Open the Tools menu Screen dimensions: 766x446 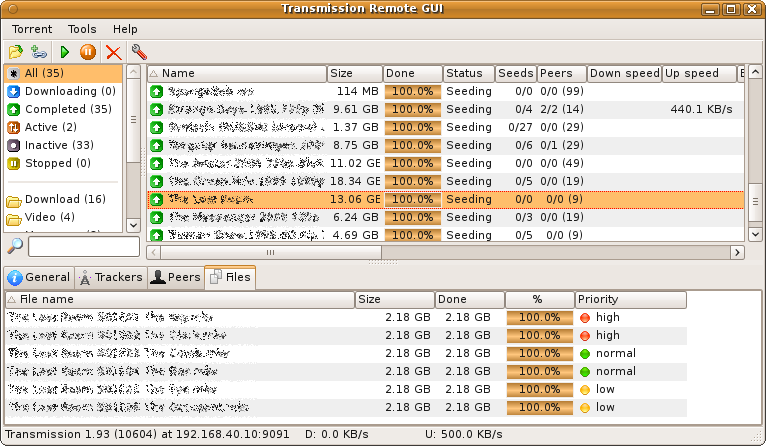tap(82, 29)
